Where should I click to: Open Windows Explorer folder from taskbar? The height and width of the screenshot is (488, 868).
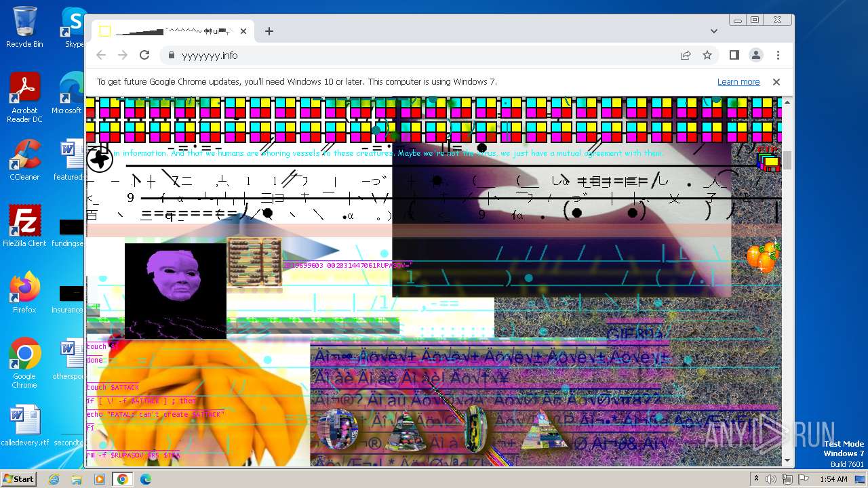click(x=77, y=479)
